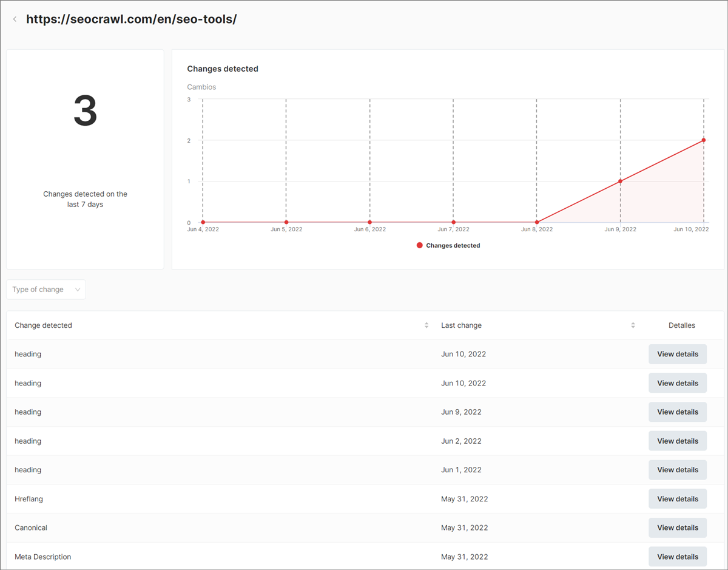Click the sort arrows beside Last change header

[x=632, y=325]
